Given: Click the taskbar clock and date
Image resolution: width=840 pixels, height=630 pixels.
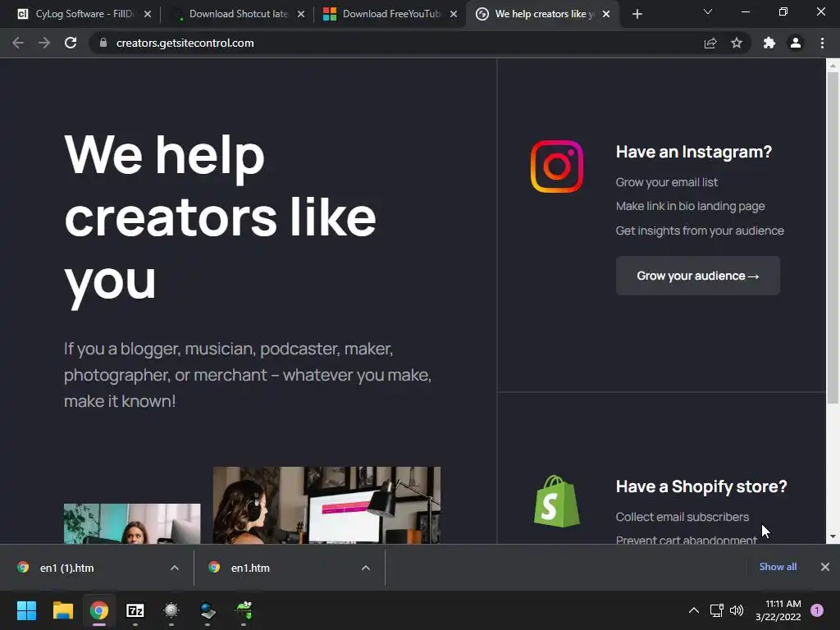Looking at the screenshot, I should pos(778,610).
